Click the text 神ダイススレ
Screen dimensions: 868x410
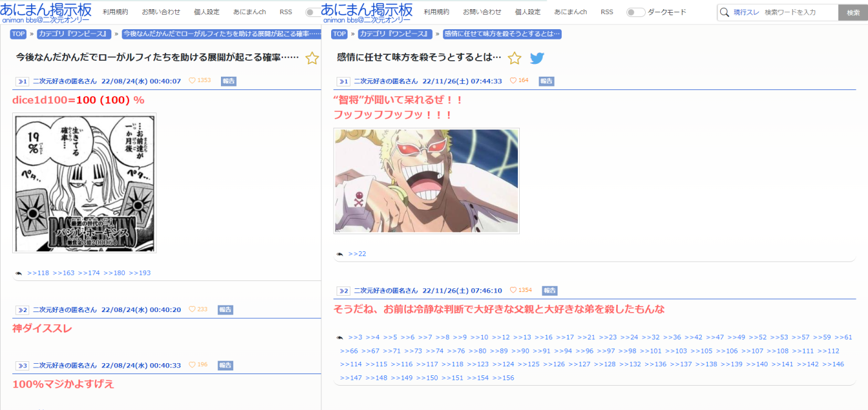[42, 328]
